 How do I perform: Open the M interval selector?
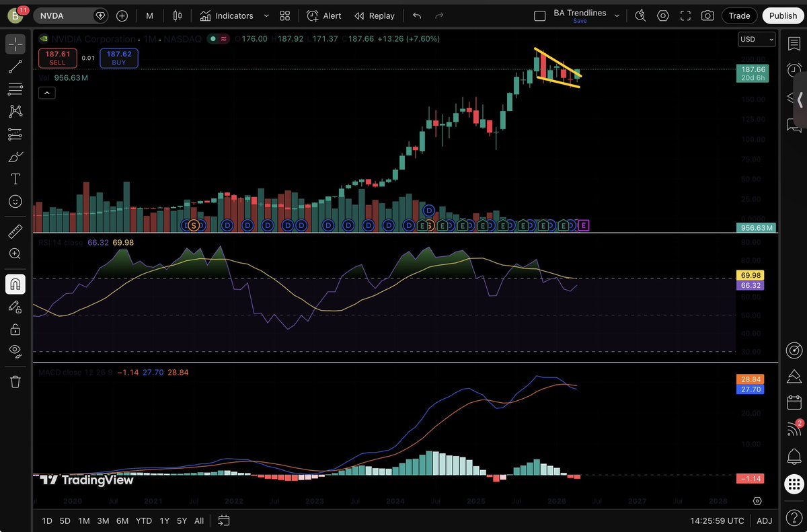point(149,15)
